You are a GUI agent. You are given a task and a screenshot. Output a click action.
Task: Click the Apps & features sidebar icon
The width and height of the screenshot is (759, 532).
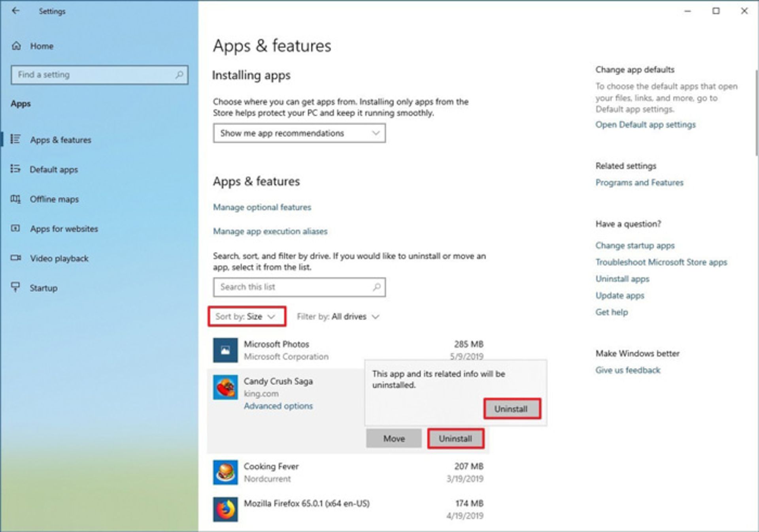pos(15,139)
